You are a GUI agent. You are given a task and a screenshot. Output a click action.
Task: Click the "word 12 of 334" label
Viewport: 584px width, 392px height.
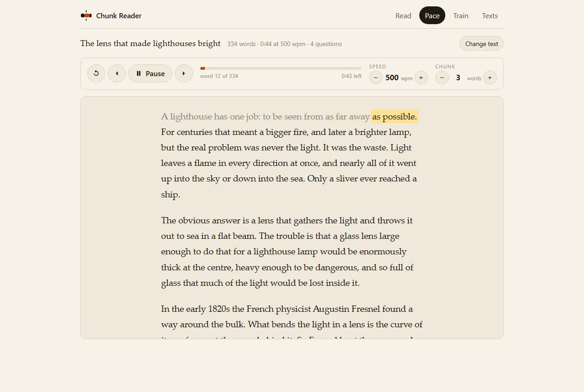click(x=219, y=76)
